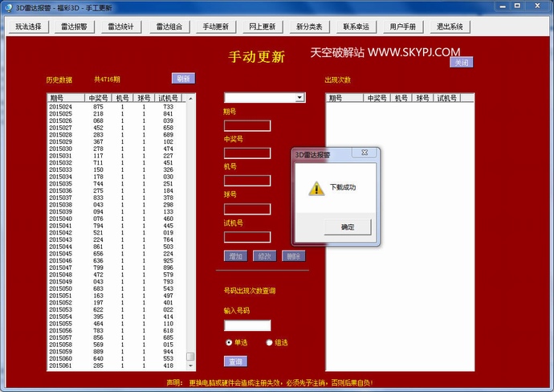
Task: Click the 查询 query button
Action: pos(234,361)
